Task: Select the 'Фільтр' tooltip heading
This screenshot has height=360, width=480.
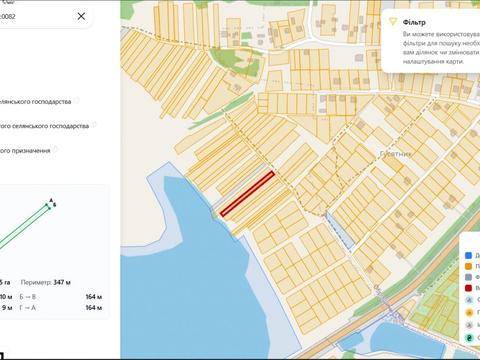Action: [x=414, y=22]
